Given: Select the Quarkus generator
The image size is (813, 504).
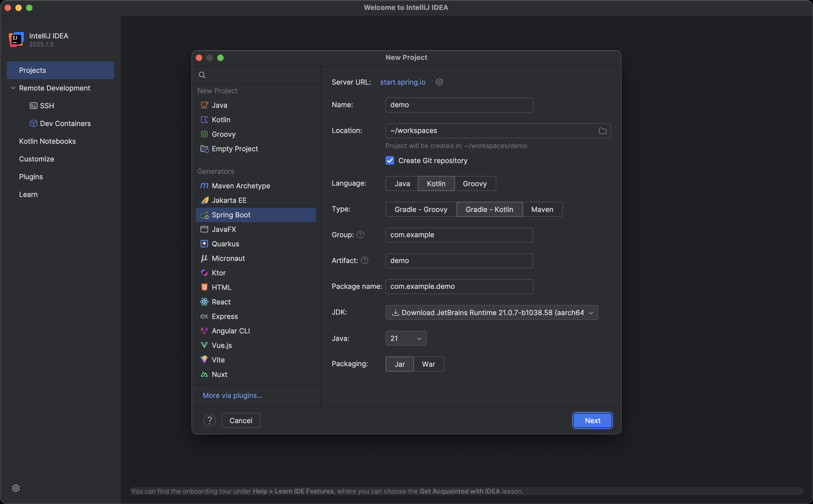Looking at the screenshot, I should 225,244.
